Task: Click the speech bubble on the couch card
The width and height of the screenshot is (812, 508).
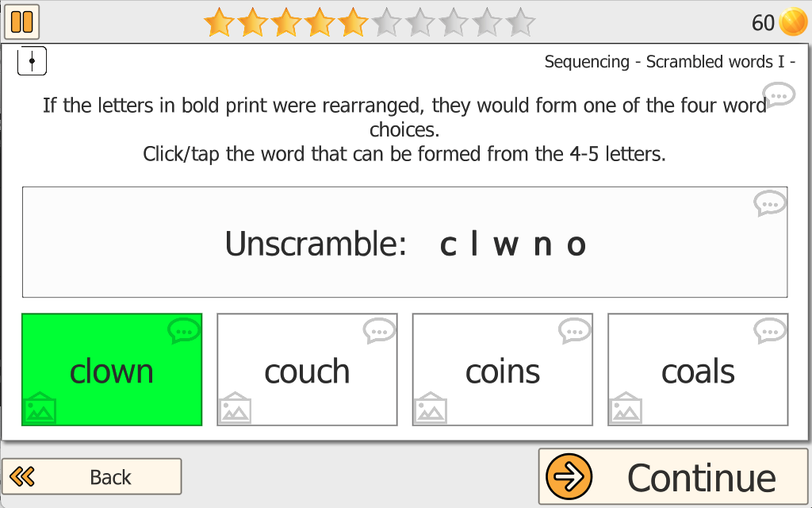Action: (x=379, y=330)
